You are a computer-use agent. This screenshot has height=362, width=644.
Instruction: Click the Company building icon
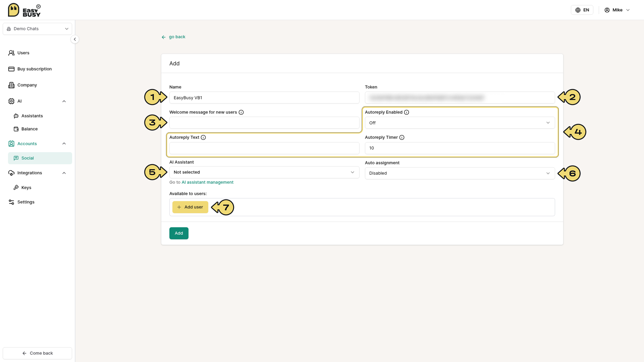pyautogui.click(x=11, y=85)
